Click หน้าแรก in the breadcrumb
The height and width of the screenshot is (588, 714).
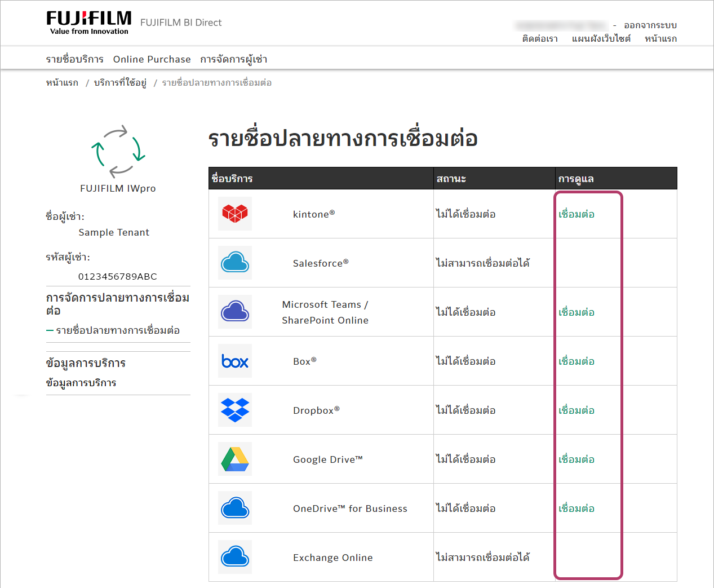62,83
